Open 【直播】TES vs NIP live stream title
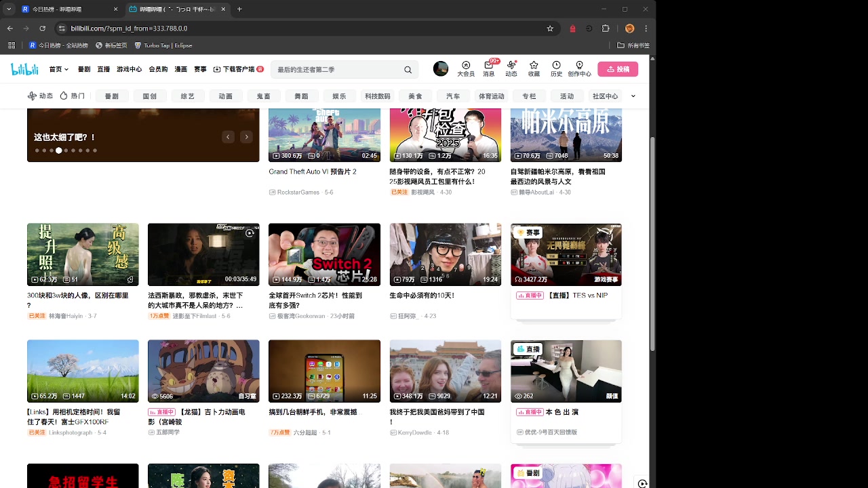This screenshot has height=488, width=868. 578,296
